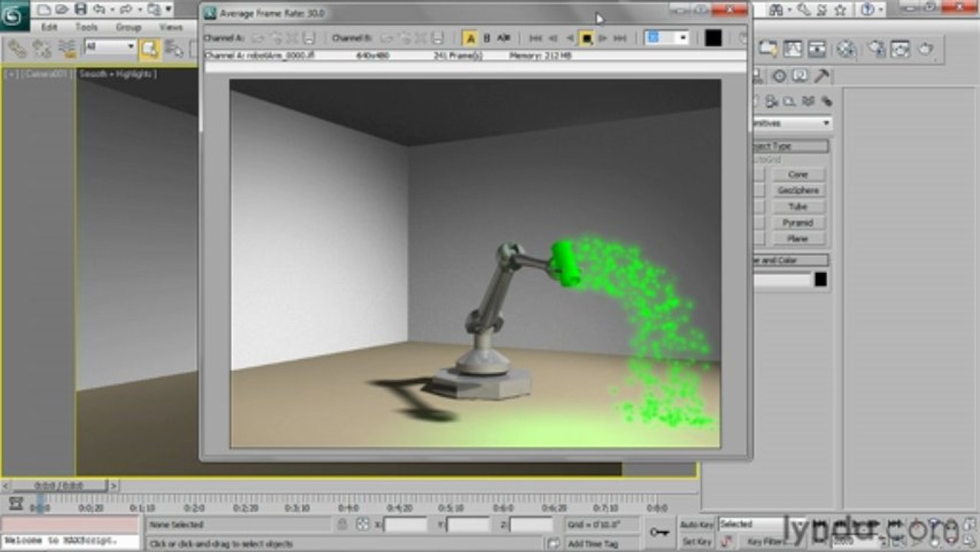Click the Open File icon in quick access toolbar
Image resolution: width=980 pixels, height=552 pixels.
[62, 10]
